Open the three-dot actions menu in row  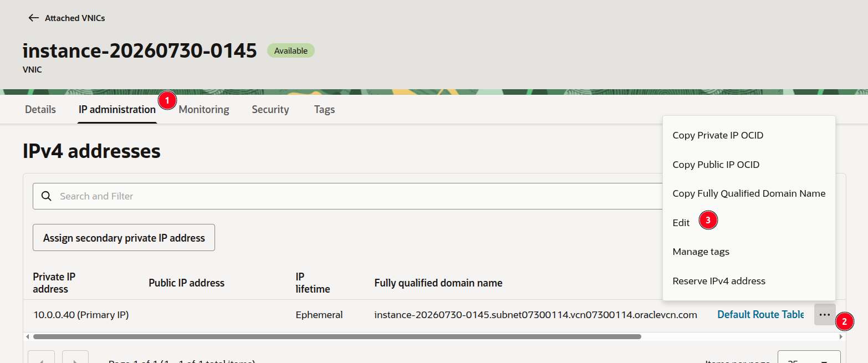click(825, 315)
